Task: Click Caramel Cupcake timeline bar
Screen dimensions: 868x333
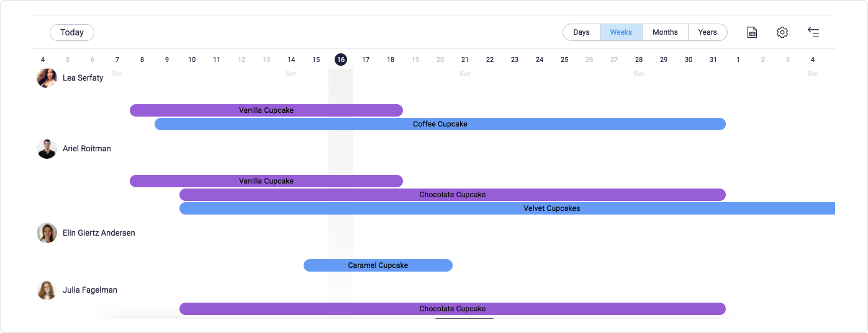Action: pos(377,265)
